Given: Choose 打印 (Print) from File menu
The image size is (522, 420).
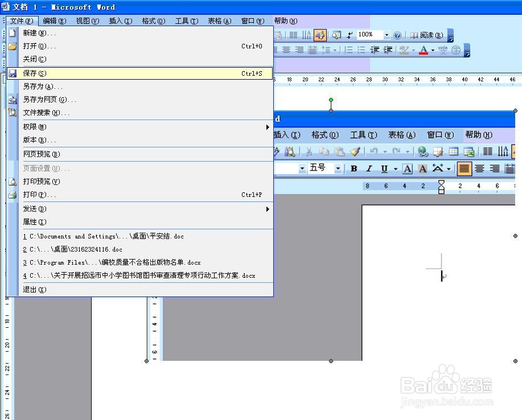Looking at the screenshot, I should tap(140, 195).
